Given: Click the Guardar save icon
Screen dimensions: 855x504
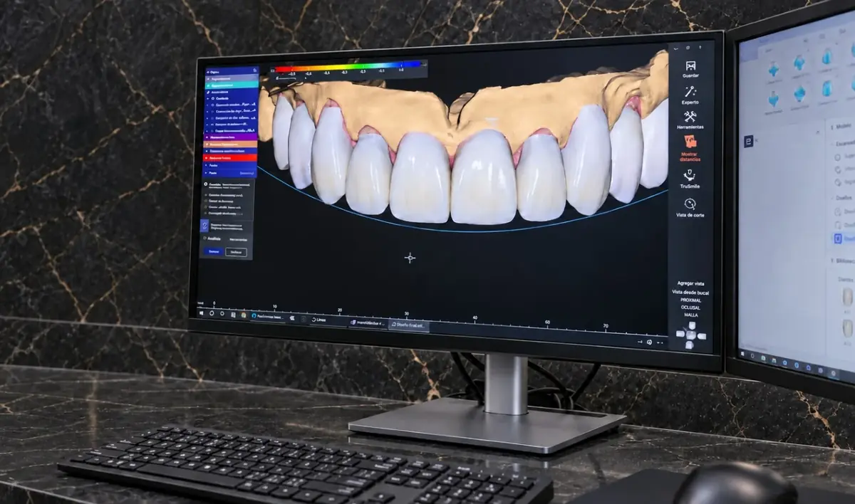Looking at the screenshot, I should coord(690,68).
